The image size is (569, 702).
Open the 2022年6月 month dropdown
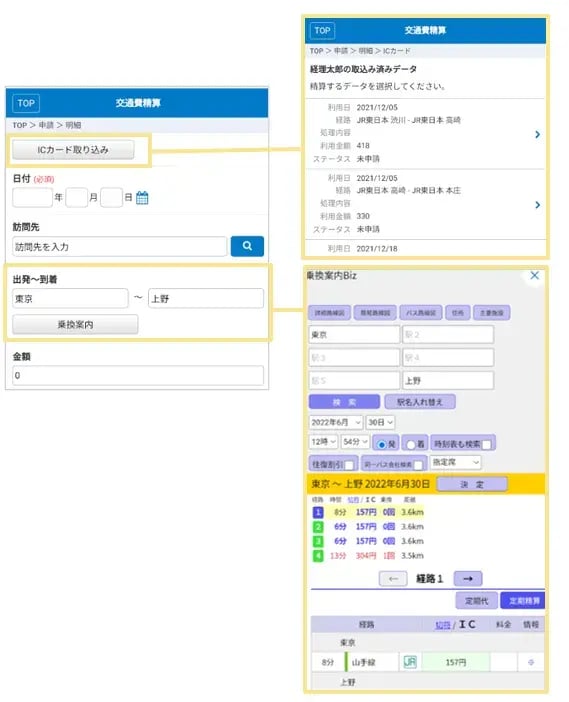click(x=336, y=422)
